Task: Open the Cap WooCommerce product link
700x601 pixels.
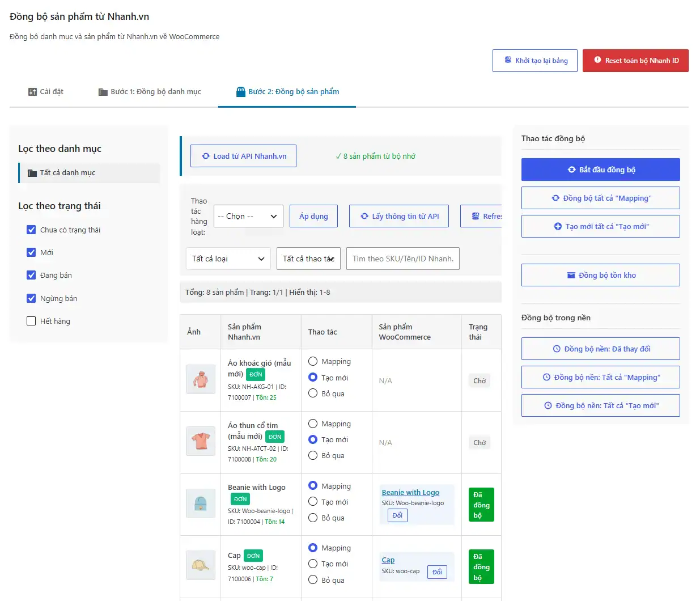Action: pos(388,560)
